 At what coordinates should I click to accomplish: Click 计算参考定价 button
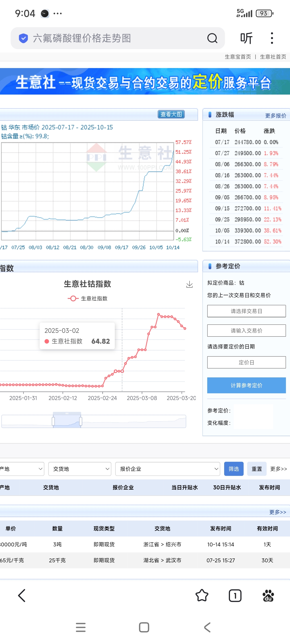tap(246, 385)
